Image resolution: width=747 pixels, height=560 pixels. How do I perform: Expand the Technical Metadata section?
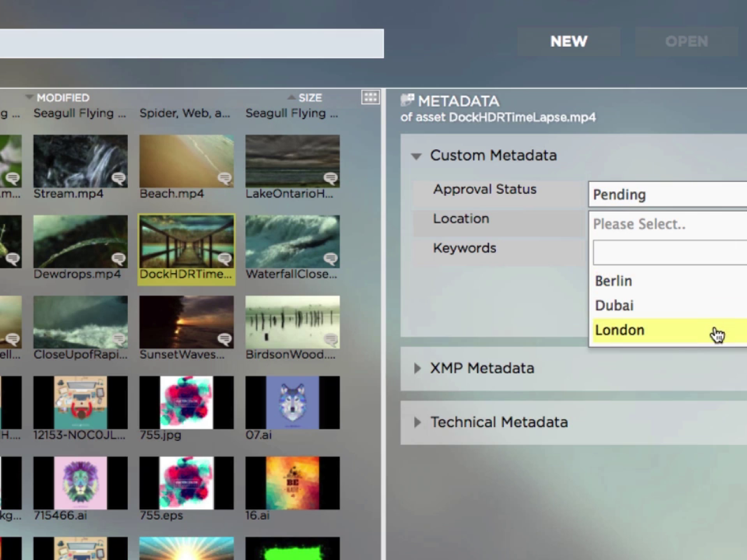click(x=417, y=422)
